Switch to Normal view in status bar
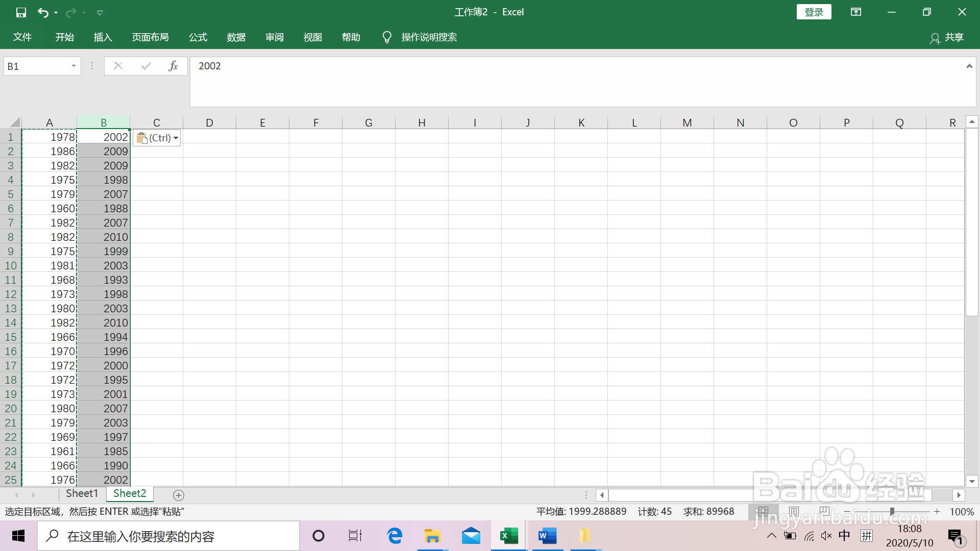Image resolution: width=980 pixels, height=551 pixels. pyautogui.click(x=763, y=511)
